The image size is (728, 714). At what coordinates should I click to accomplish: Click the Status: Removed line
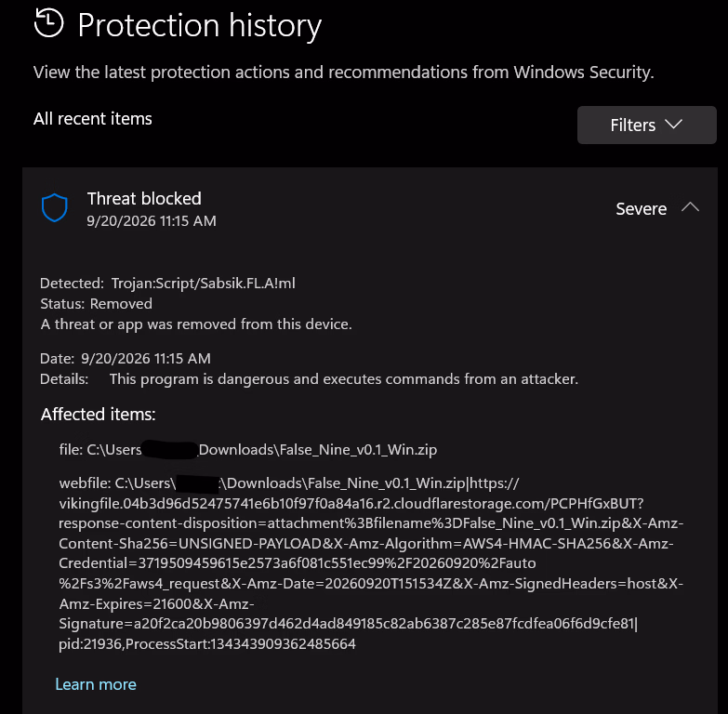pyautogui.click(x=96, y=304)
